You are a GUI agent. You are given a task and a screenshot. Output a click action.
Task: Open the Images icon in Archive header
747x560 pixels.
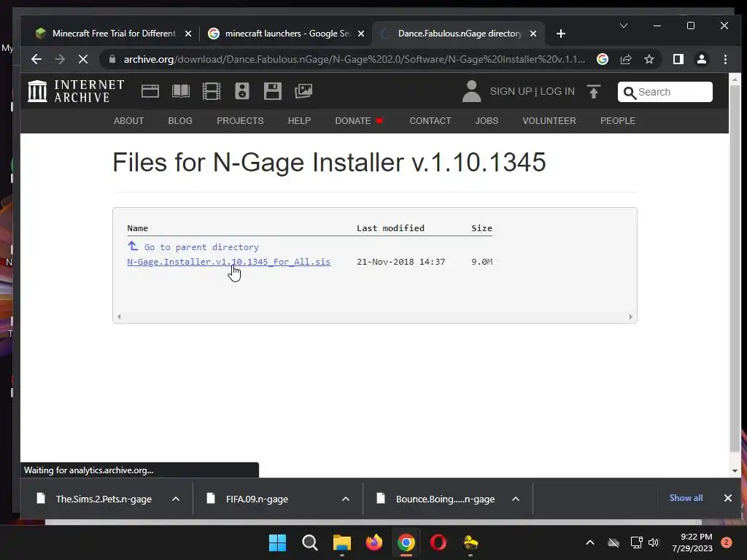tap(303, 91)
